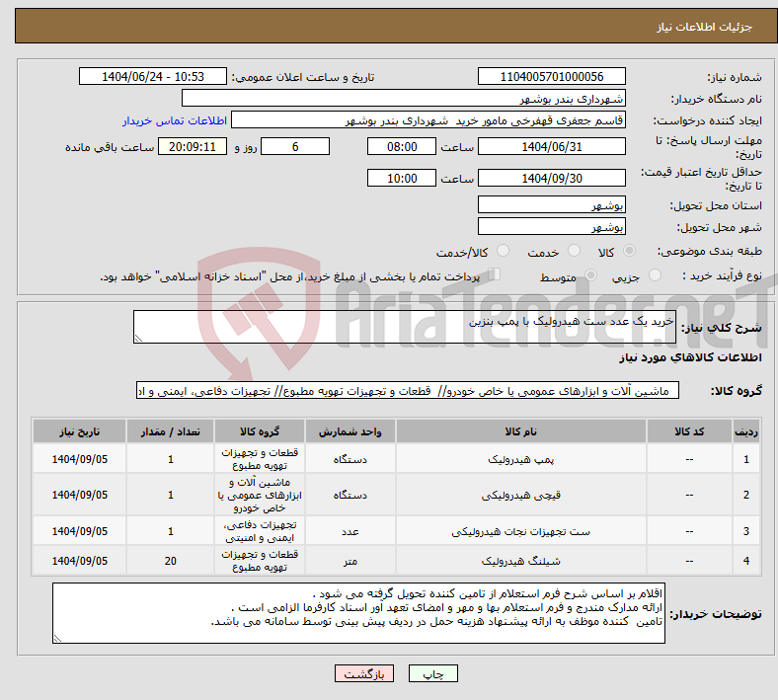Click the عدد unit cell
The width and height of the screenshot is (778, 700).
pyautogui.click(x=350, y=531)
